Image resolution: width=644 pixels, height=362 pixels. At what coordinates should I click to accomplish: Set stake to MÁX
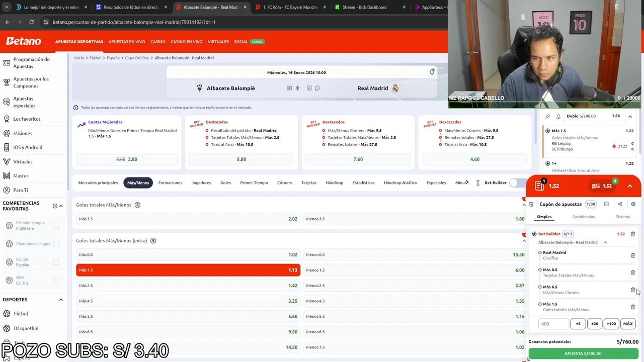(x=627, y=324)
